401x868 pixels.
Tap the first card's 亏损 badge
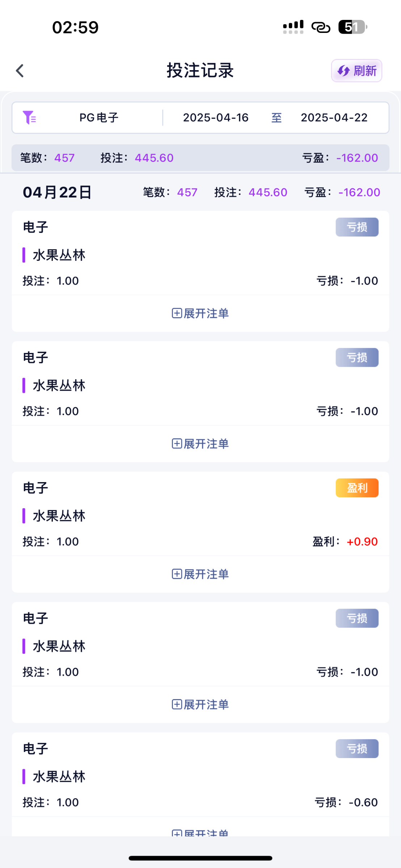tap(357, 227)
